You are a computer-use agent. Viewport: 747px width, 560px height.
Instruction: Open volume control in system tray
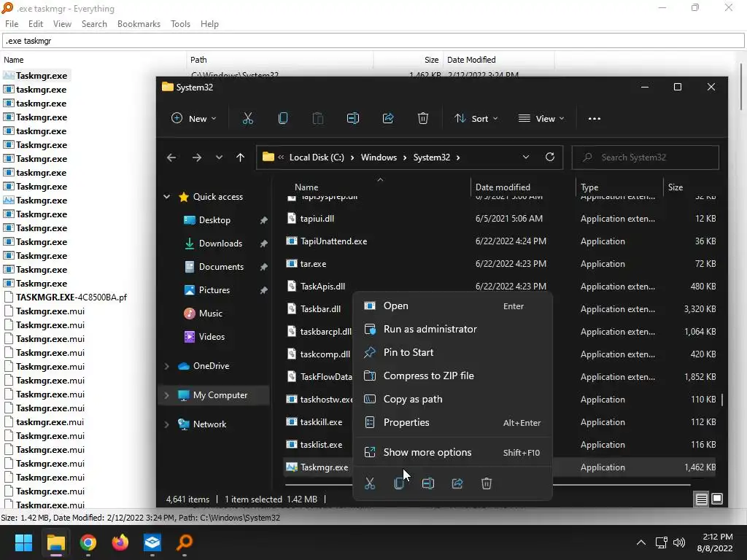click(679, 542)
